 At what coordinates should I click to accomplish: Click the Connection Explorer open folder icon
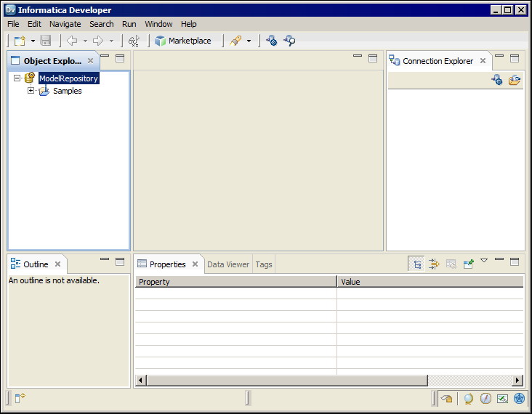[x=515, y=80]
